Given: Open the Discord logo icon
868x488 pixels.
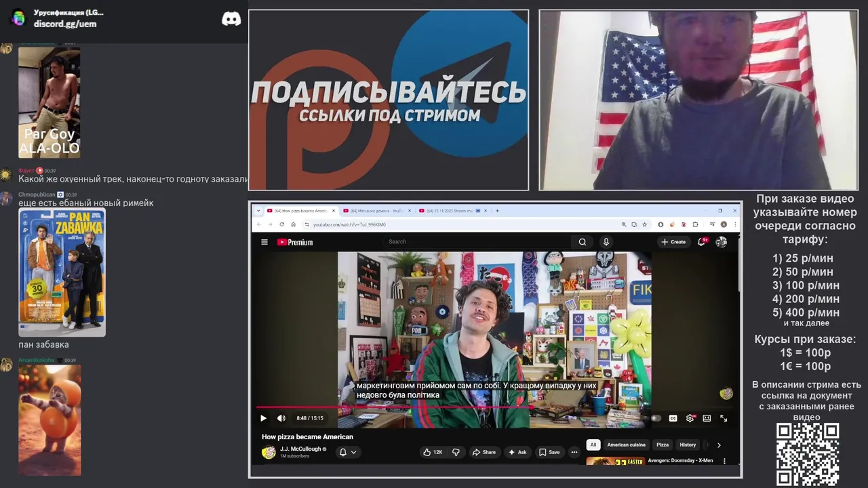Looking at the screenshot, I should 231,19.
